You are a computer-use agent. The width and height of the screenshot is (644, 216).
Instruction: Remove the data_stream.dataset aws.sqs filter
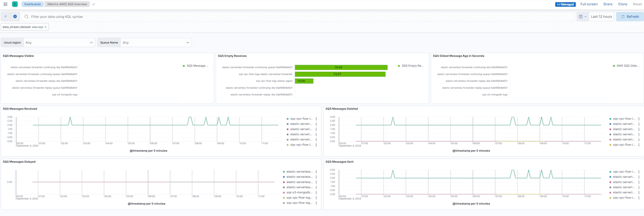[46, 27]
